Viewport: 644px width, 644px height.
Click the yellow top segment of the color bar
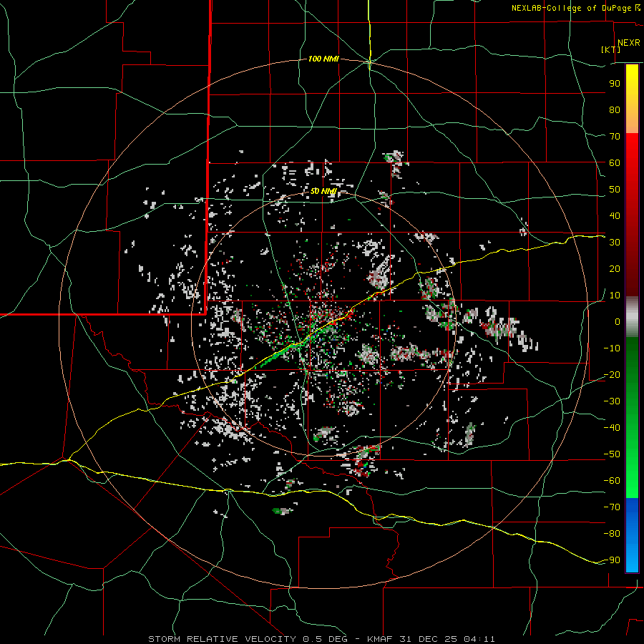tap(632, 99)
